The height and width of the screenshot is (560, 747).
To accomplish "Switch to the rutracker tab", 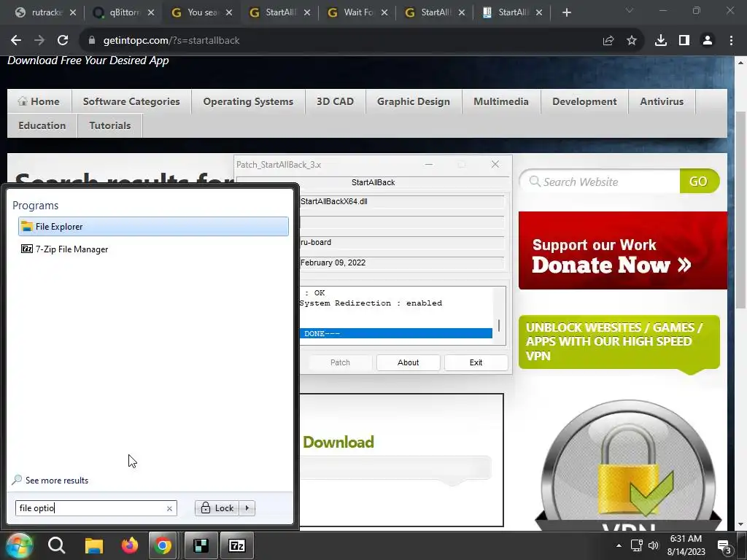I will click(x=41, y=12).
